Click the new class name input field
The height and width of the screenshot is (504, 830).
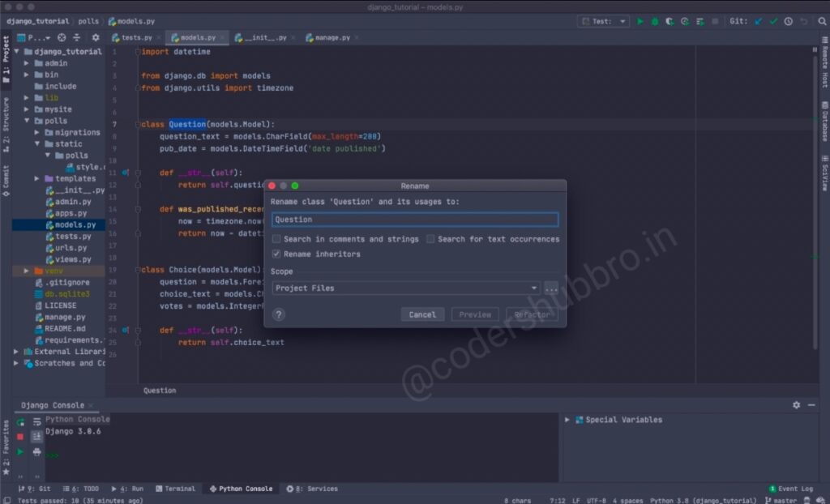tap(415, 220)
